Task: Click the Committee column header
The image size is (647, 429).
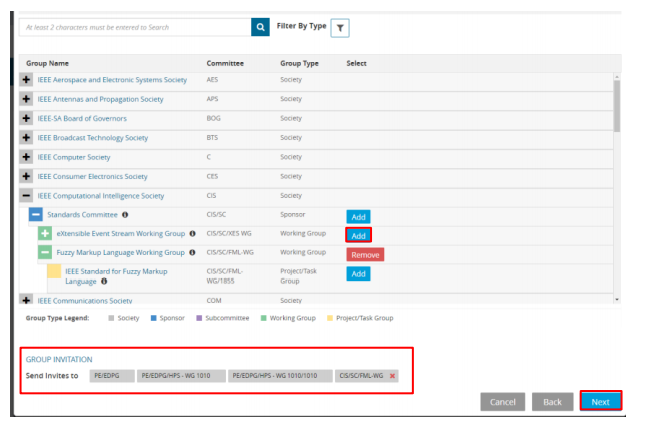Action: pyautogui.click(x=225, y=64)
